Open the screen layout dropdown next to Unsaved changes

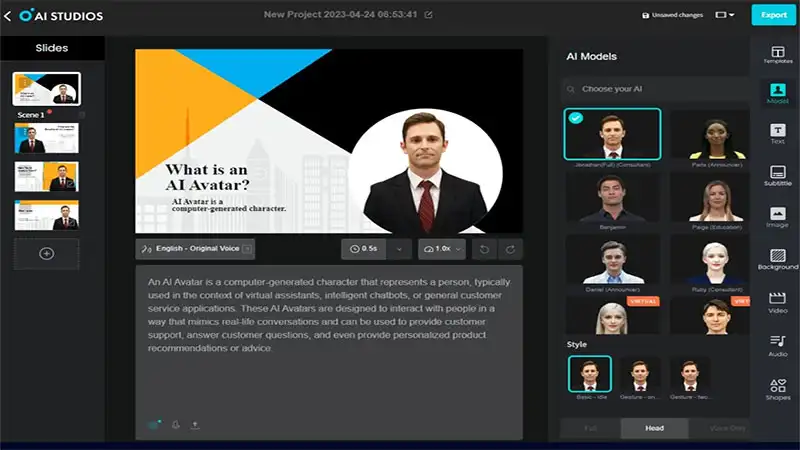click(x=725, y=15)
